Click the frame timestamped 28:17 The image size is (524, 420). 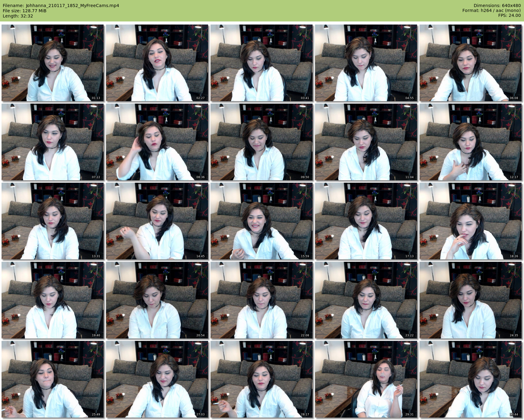click(261, 379)
